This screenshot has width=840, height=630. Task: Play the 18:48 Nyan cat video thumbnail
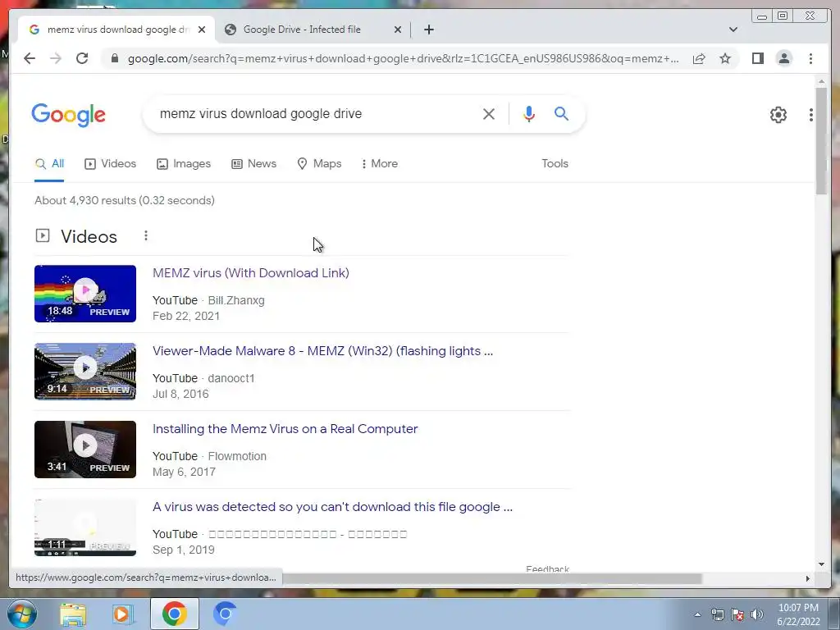(85, 294)
